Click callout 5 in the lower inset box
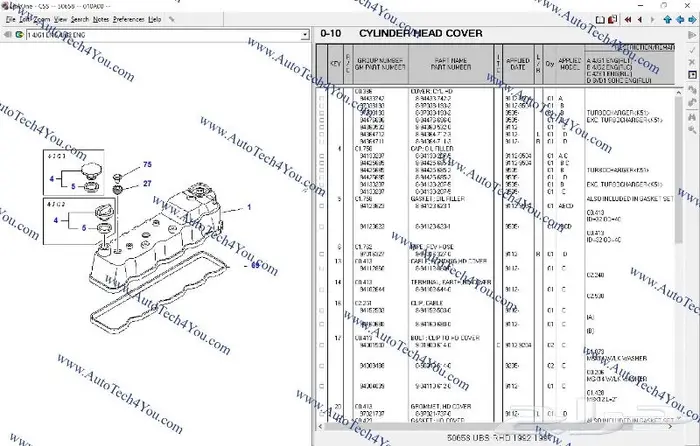Viewport: 700px width, 446px height. [85, 229]
